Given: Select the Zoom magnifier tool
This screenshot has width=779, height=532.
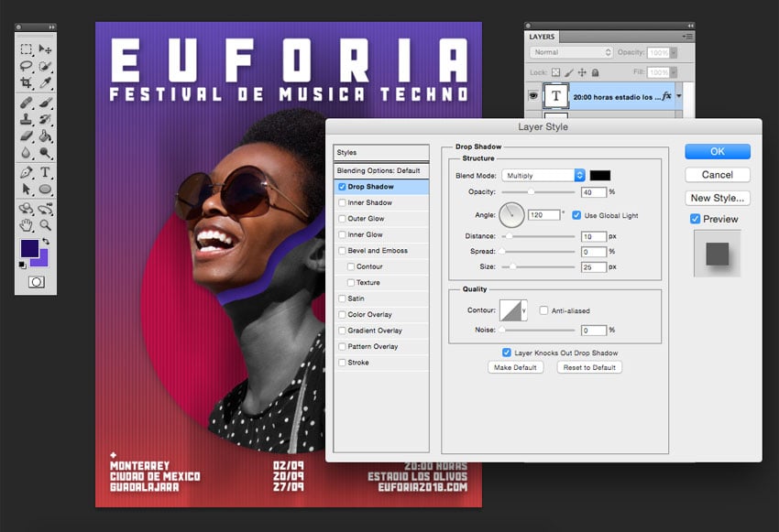Looking at the screenshot, I should (x=45, y=225).
